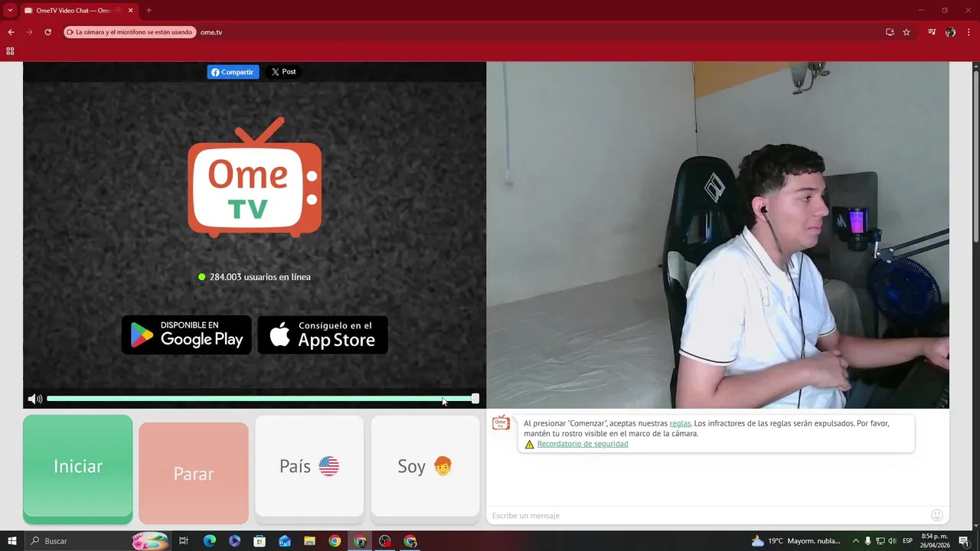The image size is (980, 551).
Task: Open the Windows Start menu
Action: 12,541
